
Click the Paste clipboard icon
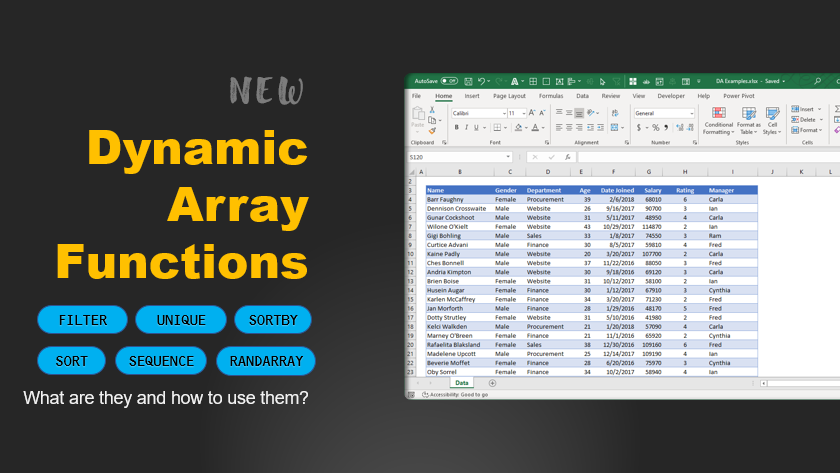coord(418,114)
